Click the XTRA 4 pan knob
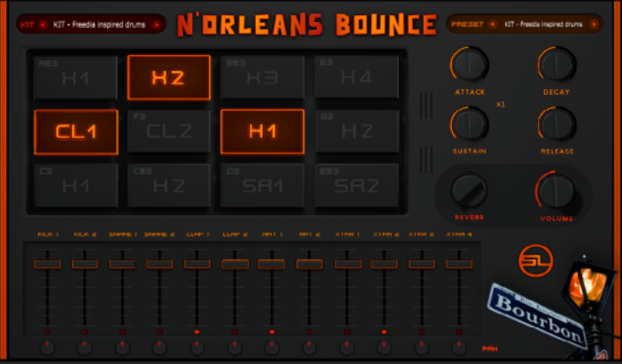Viewport: 622px width, 364px height. coord(459,348)
